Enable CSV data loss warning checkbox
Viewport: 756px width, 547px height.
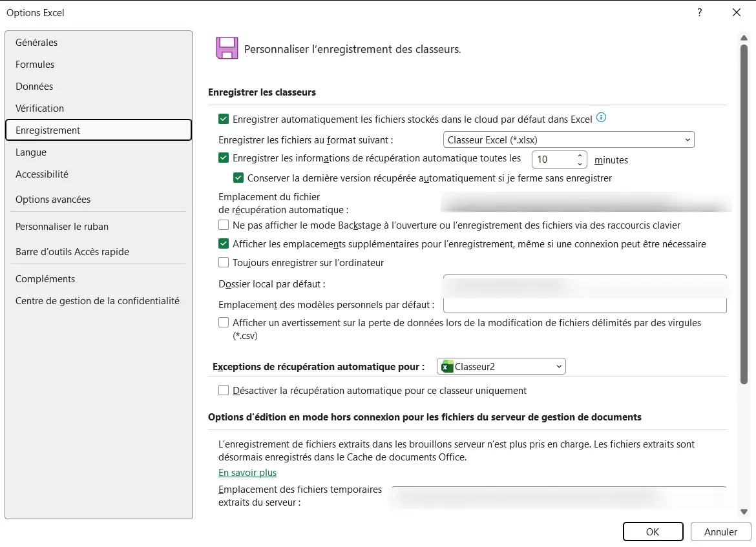(x=223, y=322)
